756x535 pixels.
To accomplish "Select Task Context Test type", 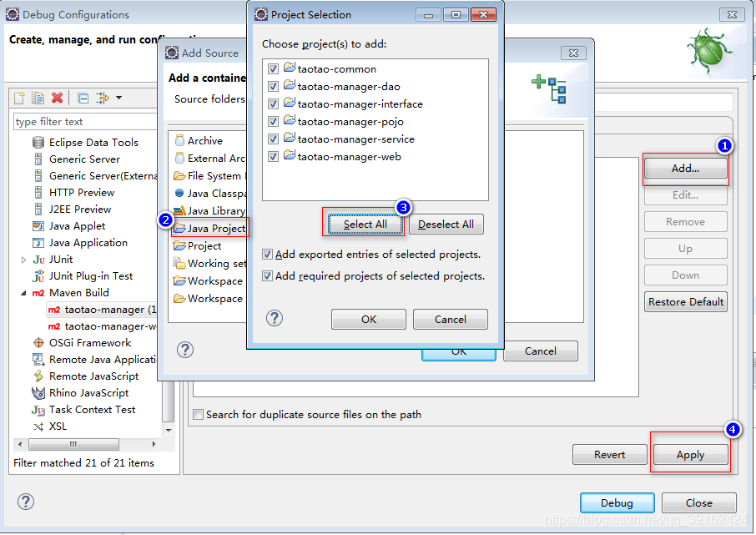I will [x=92, y=410].
